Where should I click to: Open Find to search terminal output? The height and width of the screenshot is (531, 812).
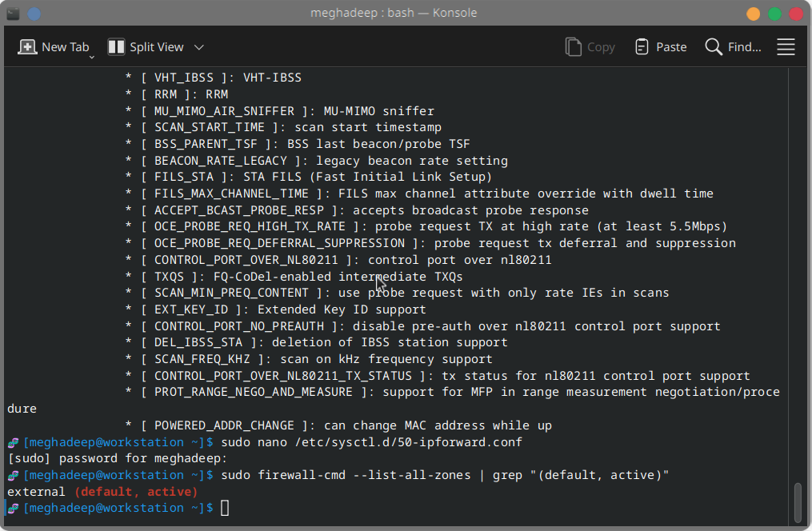[x=732, y=46]
